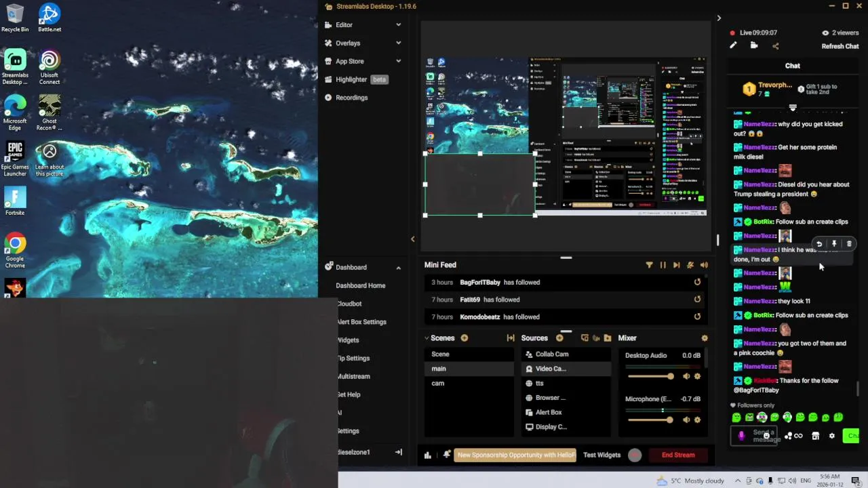The width and height of the screenshot is (868, 488).
Task: Open the Multistream page
Action: tap(353, 376)
